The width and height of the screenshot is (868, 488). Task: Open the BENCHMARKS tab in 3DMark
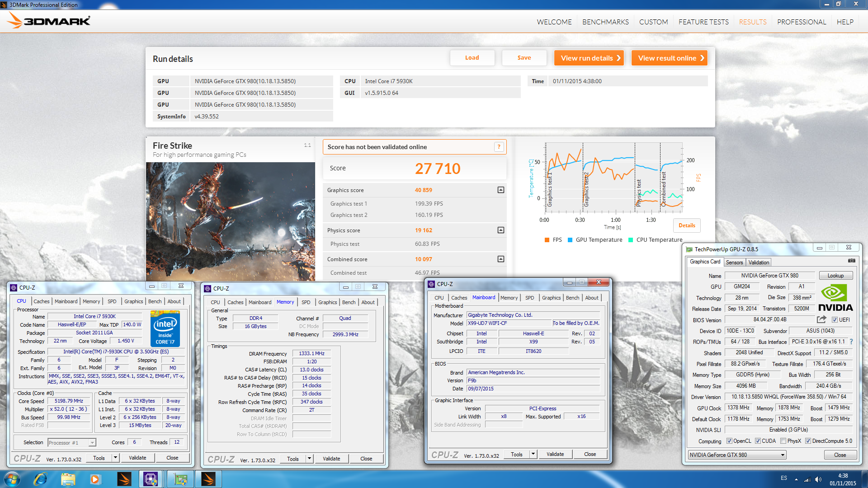click(605, 22)
